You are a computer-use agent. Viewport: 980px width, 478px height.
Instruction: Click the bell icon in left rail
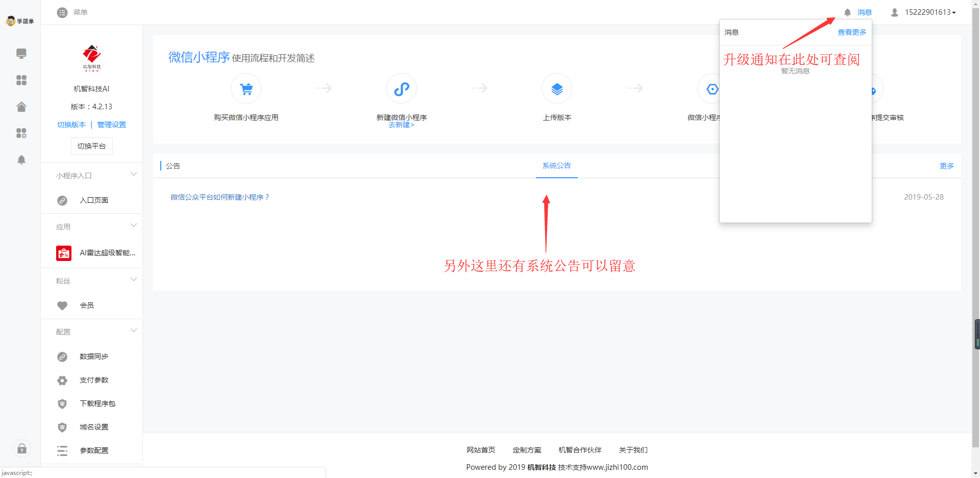[21, 160]
